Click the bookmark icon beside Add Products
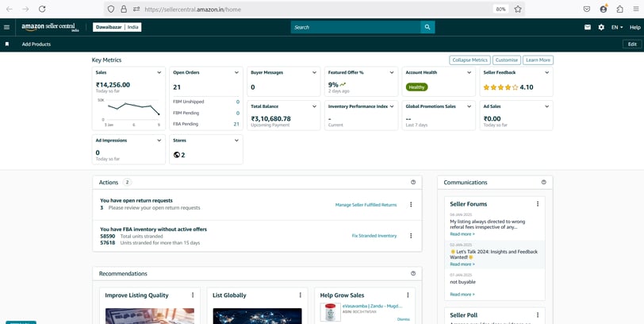The height and width of the screenshot is (324, 644). (7, 44)
